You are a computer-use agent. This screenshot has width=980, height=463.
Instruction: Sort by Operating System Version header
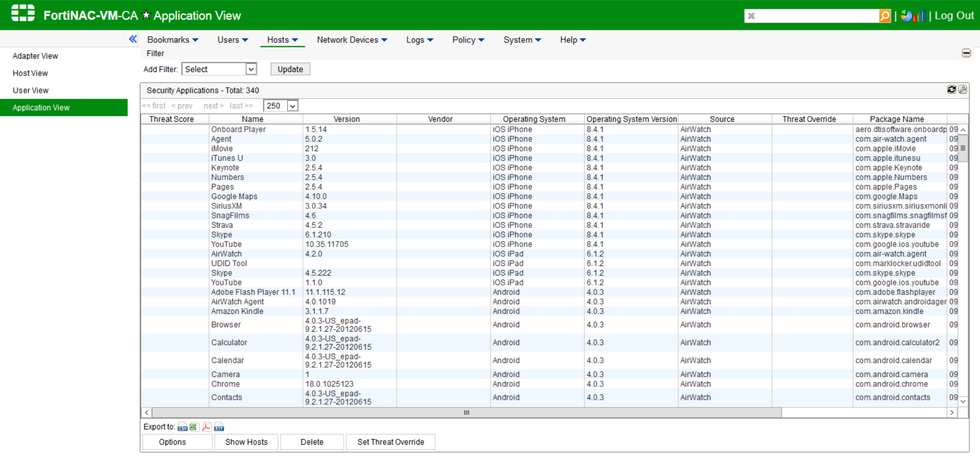click(x=632, y=119)
